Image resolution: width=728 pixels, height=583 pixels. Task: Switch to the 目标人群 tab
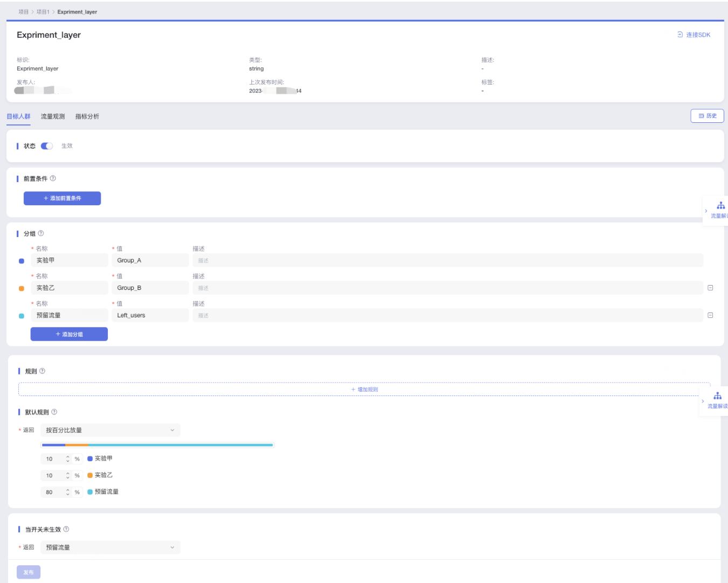point(18,116)
